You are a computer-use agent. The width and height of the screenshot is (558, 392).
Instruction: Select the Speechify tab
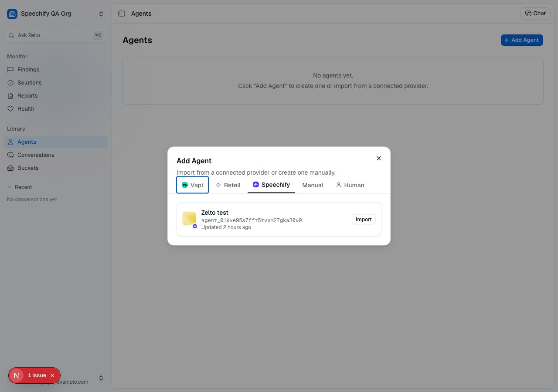pyautogui.click(x=271, y=185)
